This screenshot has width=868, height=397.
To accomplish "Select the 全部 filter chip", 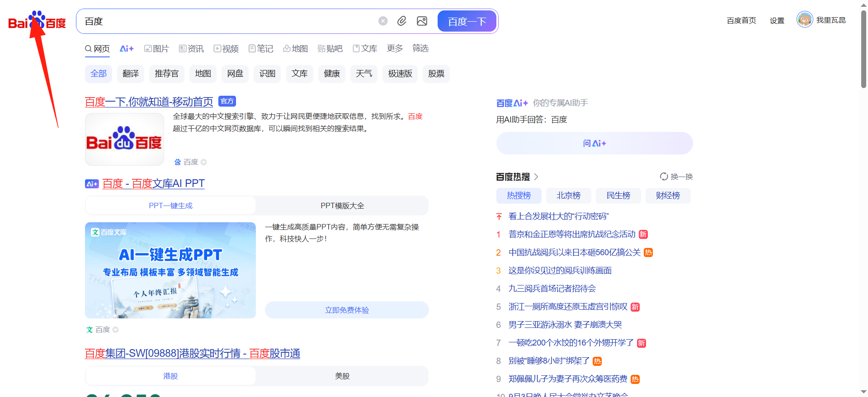I will (99, 74).
